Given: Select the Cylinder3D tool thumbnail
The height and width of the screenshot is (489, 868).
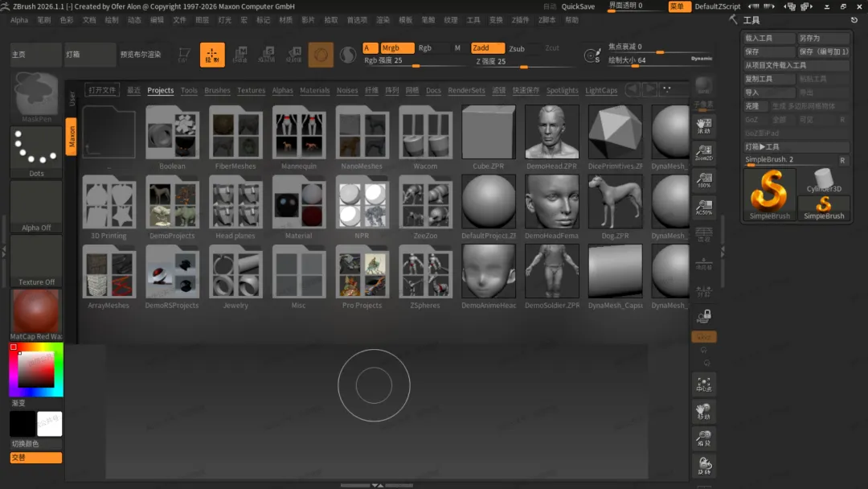Looking at the screenshot, I should tap(824, 180).
